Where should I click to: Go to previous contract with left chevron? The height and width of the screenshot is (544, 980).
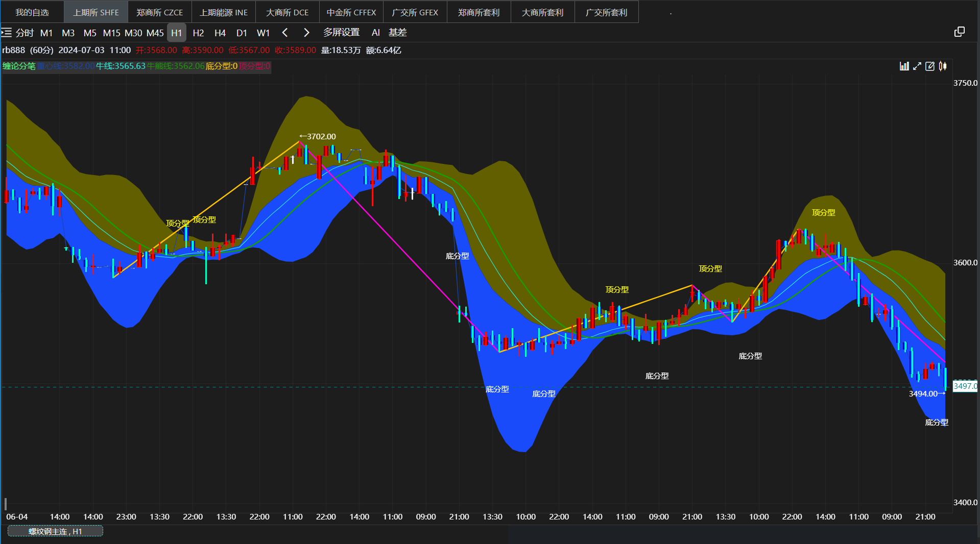pos(285,33)
